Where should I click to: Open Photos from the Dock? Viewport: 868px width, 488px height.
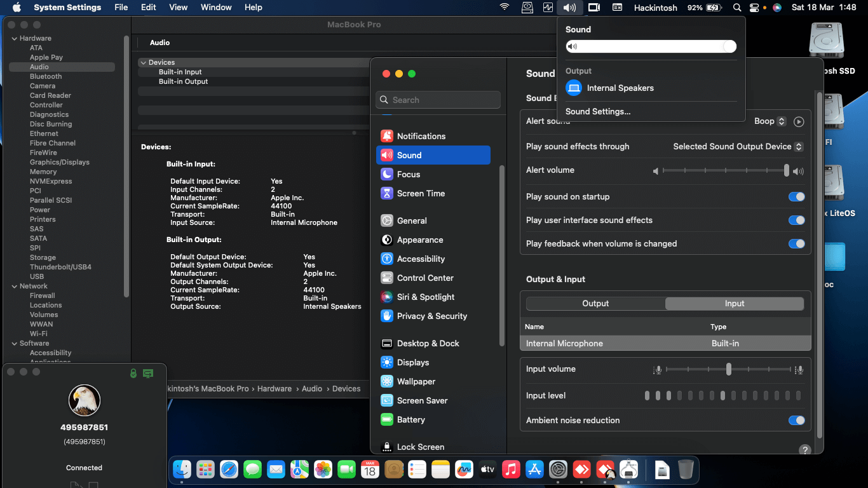(x=323, y=470)
